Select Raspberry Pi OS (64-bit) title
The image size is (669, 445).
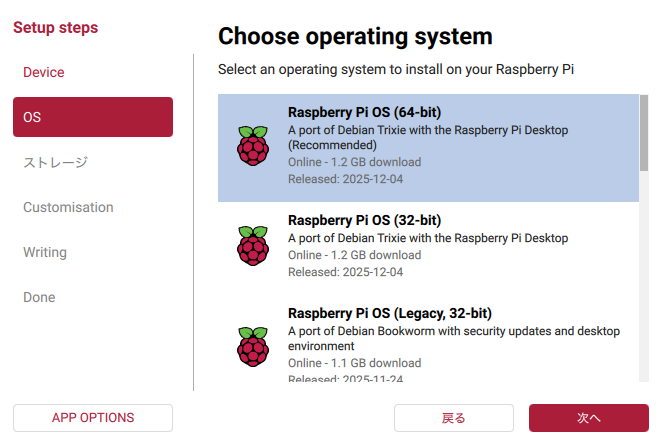(x=364, y=112)
